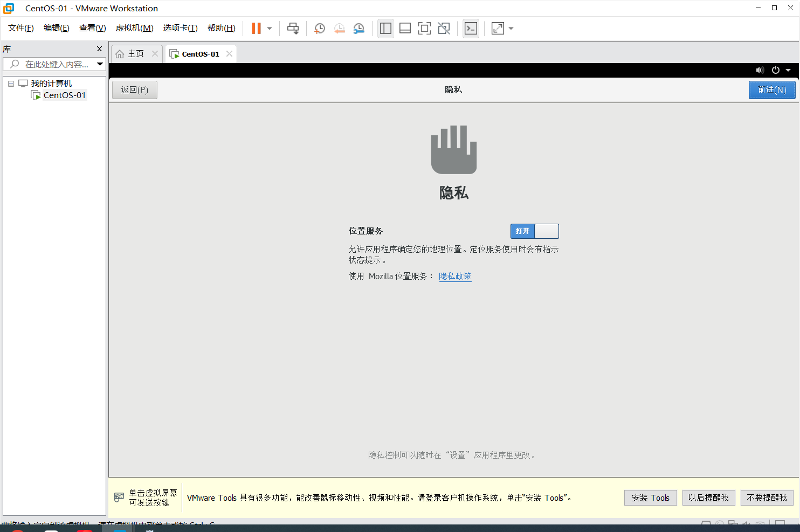Click the speaker icon above the guest screen
The image size is (800, 532).
pos(760,70)
